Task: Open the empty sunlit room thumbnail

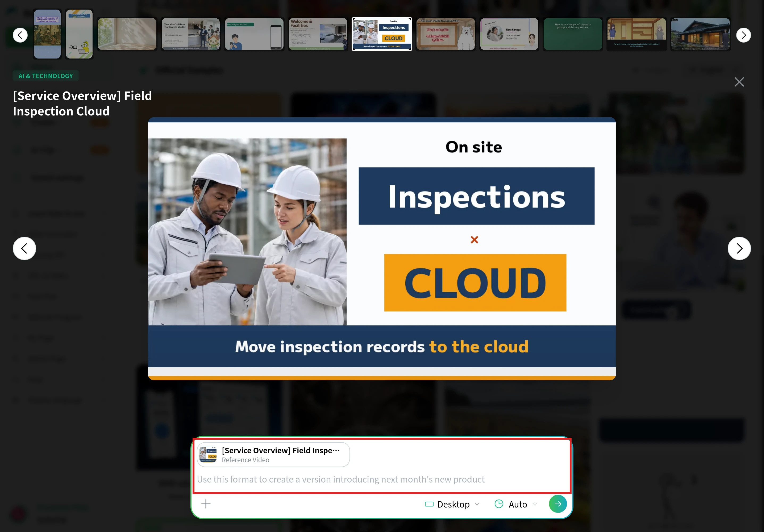Action: point(127,34)
